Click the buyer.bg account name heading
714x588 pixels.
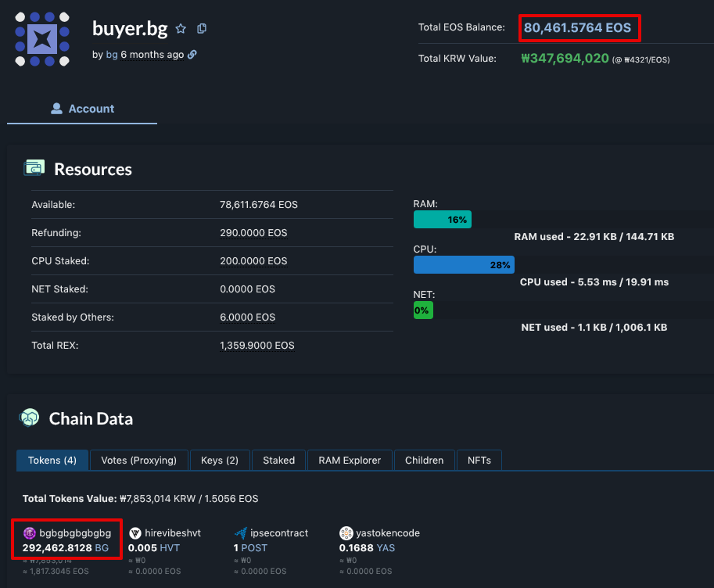tap(130, 28)
